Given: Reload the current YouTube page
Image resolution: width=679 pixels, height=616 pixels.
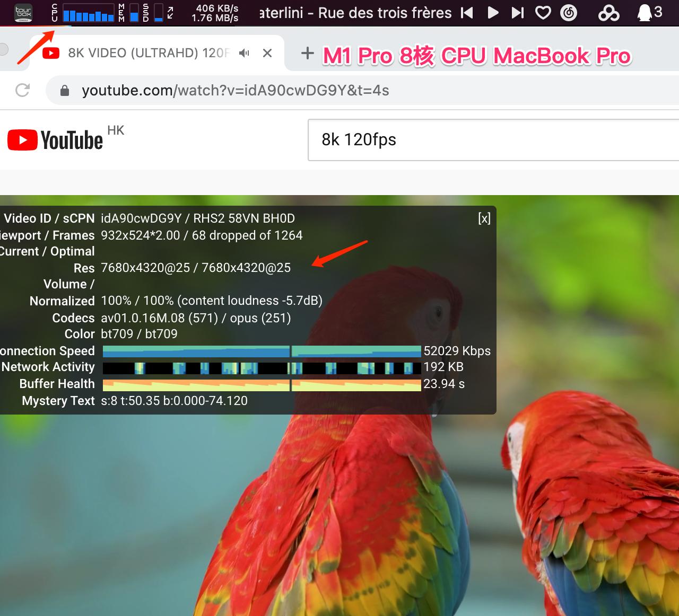Looking at the screenshot, I should pos(22,90).
